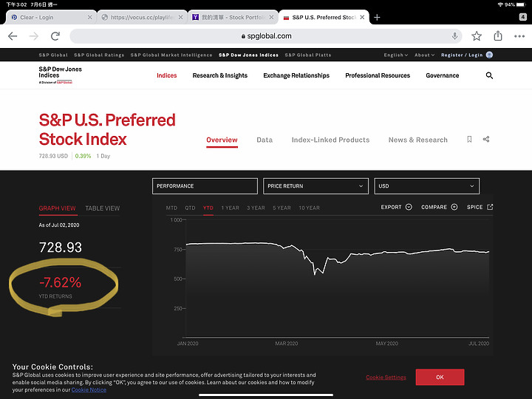Image resolution: width=532 pixels, height=399 pixels.
Task: Open Exchange Relationships menu
Action: [x=296, y=75]
